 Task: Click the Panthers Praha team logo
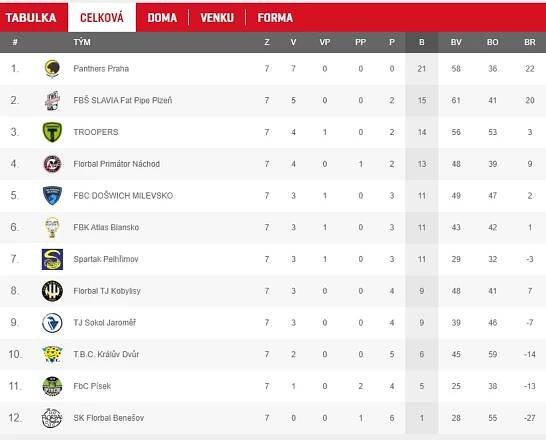click(52, 69)
